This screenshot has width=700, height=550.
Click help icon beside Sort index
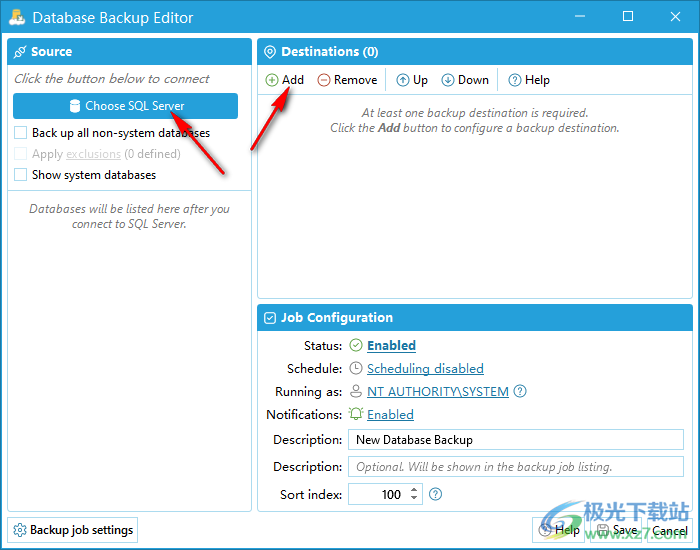pyautogui.click(x=435, y=494)
